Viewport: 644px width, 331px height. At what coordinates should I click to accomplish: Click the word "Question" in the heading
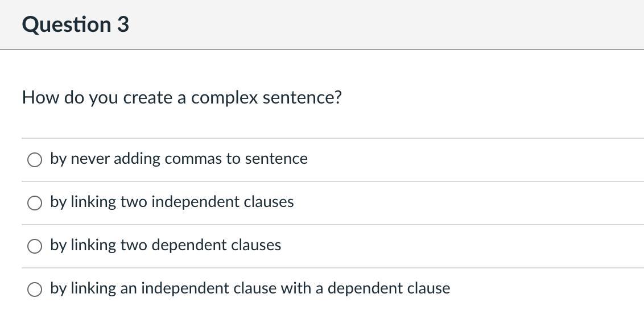coord(67,24)
